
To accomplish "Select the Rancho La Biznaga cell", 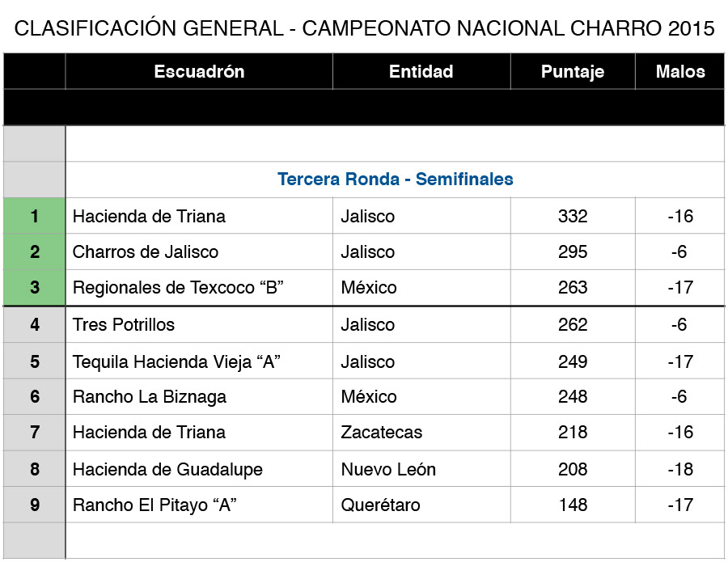I will coord(150,396).
